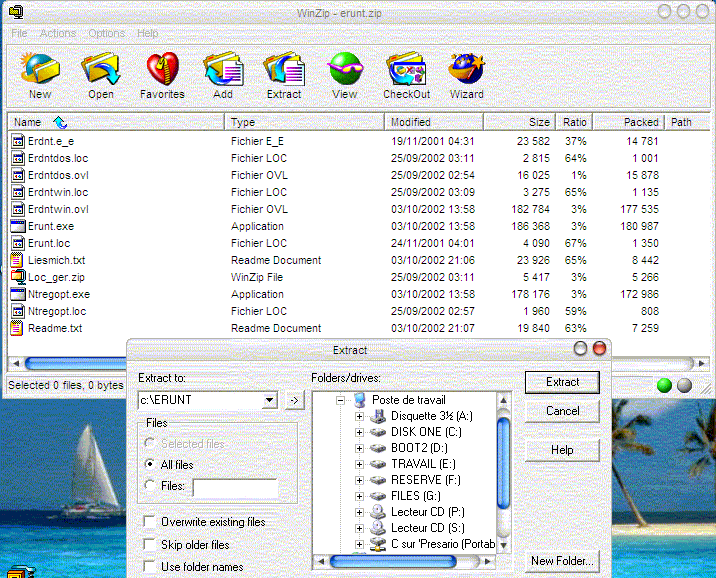Click the Add files toolbar icon

(x=223, y=70)
